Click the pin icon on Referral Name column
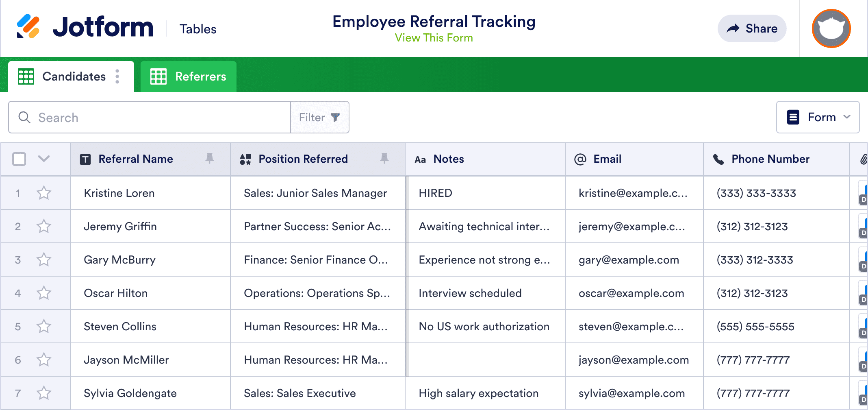The height and width of the screenshot is (410, 868). tap(209, 159)
